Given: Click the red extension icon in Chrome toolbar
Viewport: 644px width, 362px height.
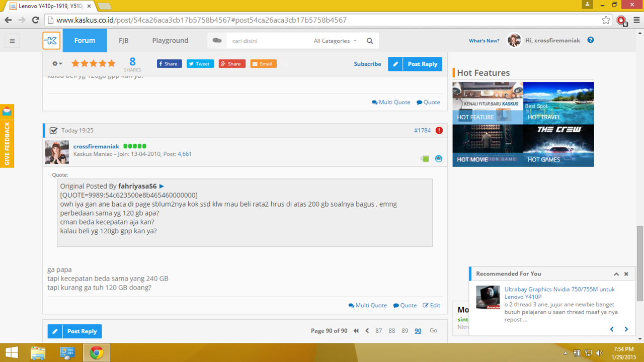Looking at the screenshot, I should pos(622,20).
